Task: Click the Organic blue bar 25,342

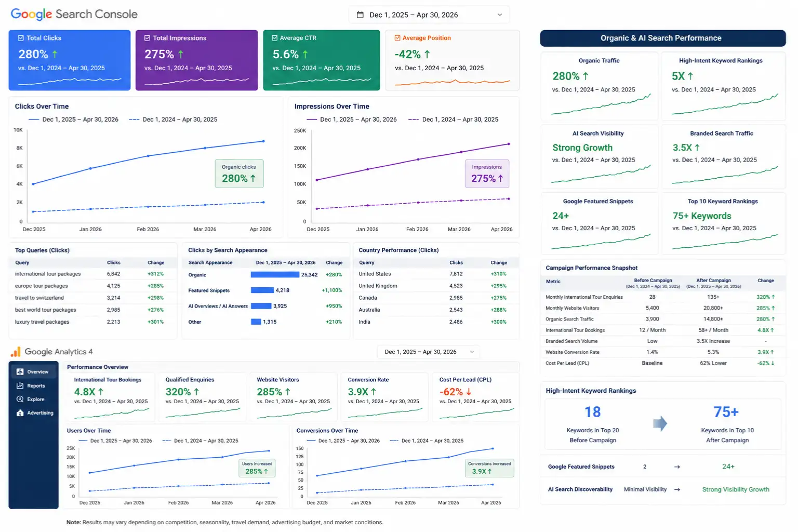Action: pyautogui.click(x=275, y=275)
